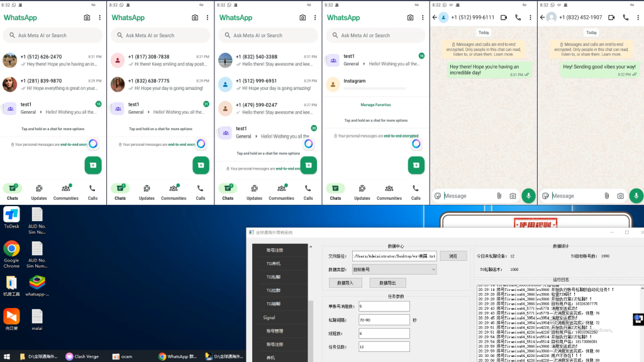Click the 浏览 browse button
Image resolution: width=644 pixels, height=362 pixels.
click(453, 256)
